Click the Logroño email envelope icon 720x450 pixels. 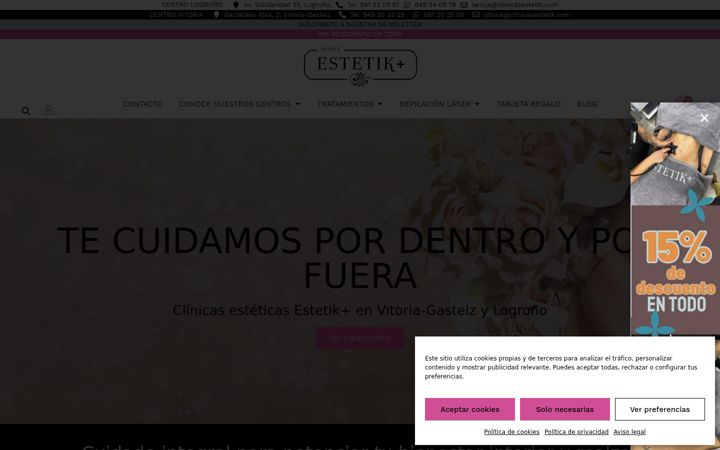(x=464, y=5)
